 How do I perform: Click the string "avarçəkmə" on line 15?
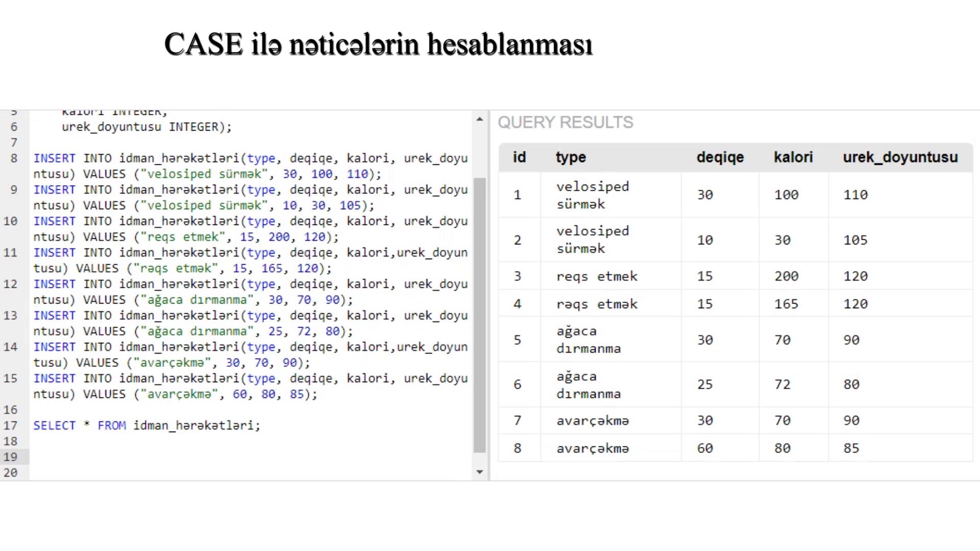pos(180,394)
